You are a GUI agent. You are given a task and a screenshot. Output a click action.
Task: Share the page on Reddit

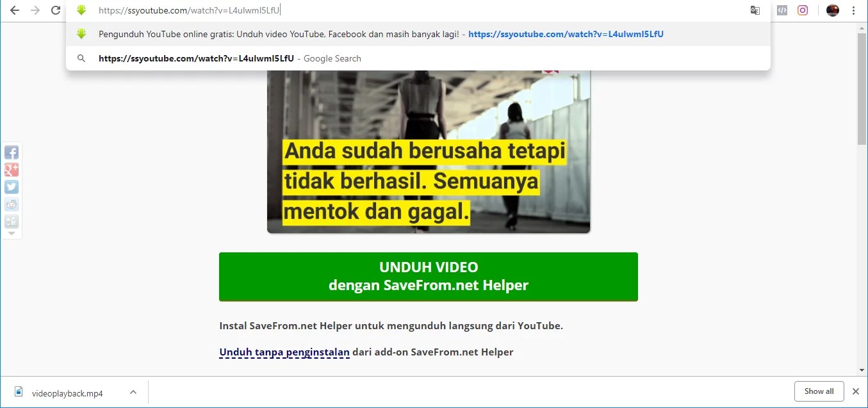point(12,204)
